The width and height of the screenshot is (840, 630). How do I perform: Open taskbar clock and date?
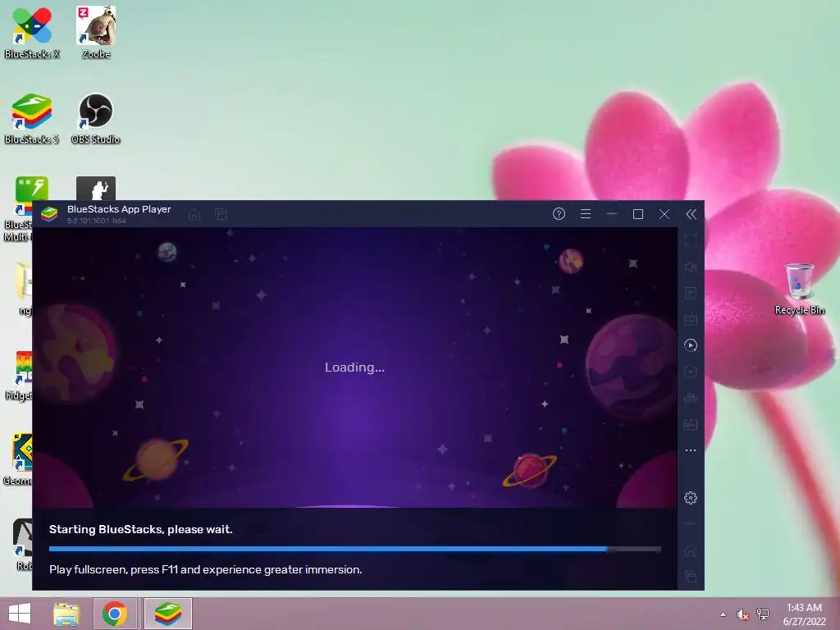click(805, 614)
